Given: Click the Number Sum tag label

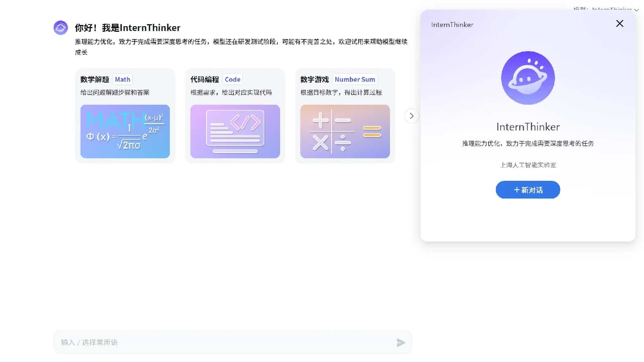Looking at the screenshot, I should [x=355, y=79].
